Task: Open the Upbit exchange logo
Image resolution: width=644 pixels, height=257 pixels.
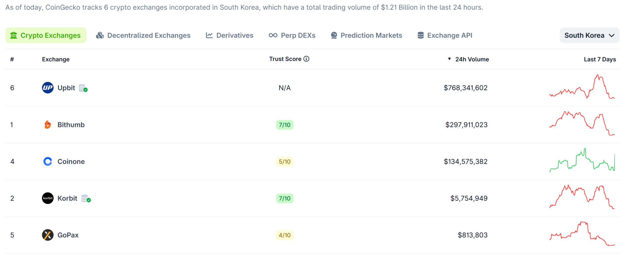Action: click(48, 88)
